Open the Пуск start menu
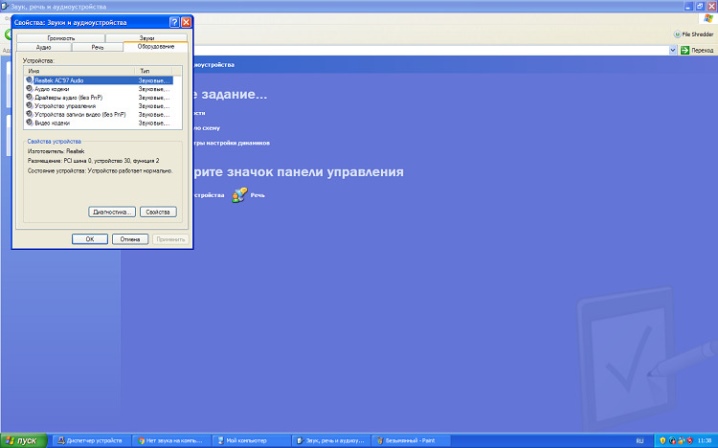The height and width of the screenshot is (448, 718). pyautogui.click(x=24, y=441)
